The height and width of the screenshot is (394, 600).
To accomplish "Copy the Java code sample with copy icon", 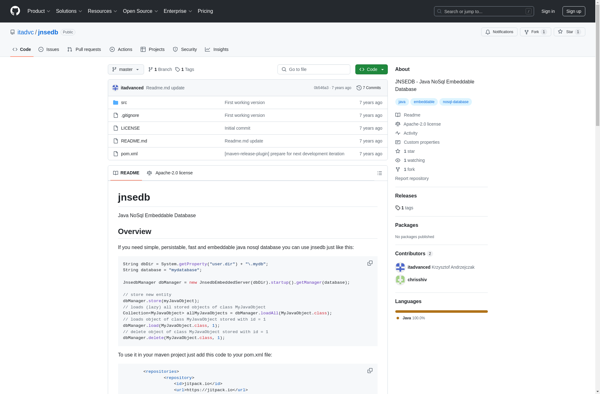I will (370, 263).
